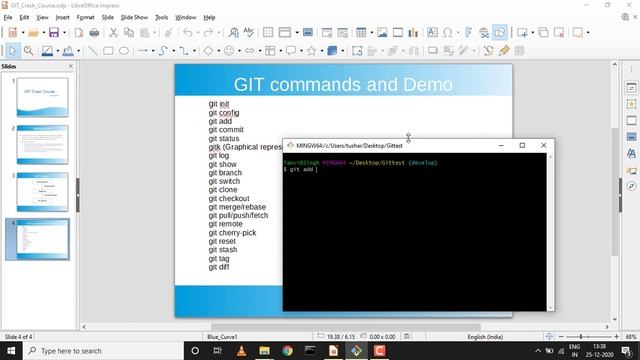Click the Line Color swatch

point(47,51)
